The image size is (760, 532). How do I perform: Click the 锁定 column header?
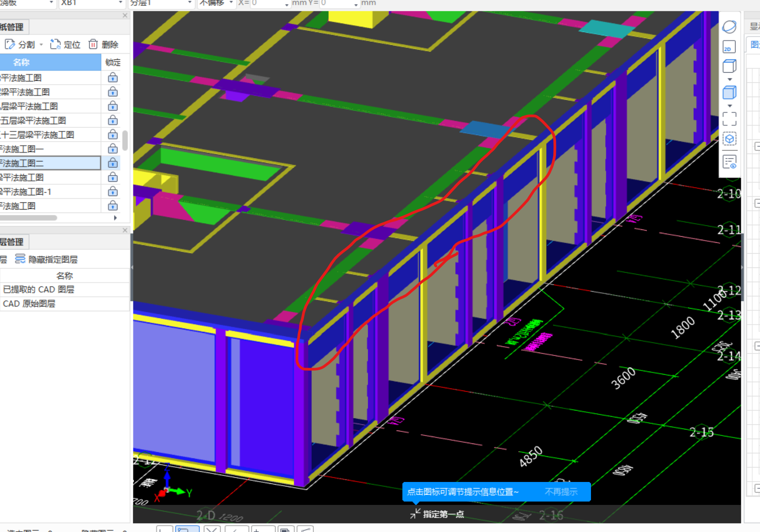coord(113,62)
